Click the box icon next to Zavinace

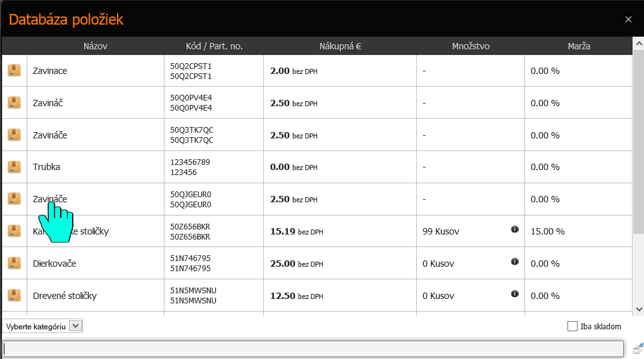pyautogui.click(x=14, y=70)
